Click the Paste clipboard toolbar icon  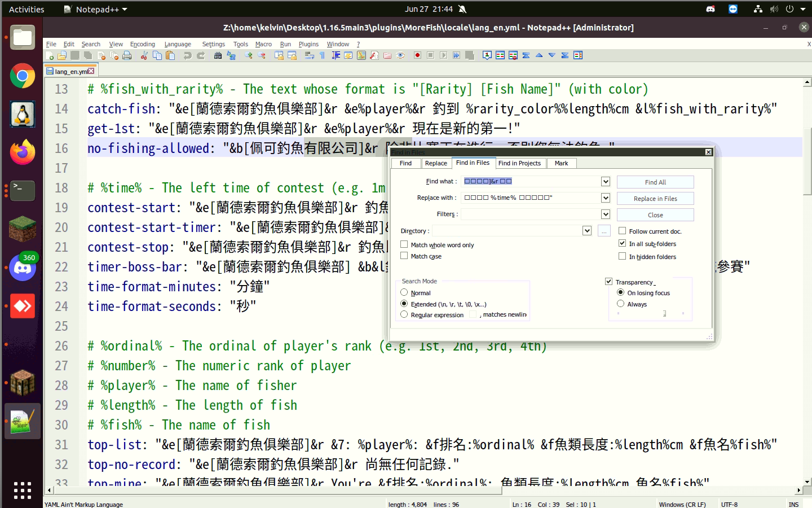click(170, 55)
